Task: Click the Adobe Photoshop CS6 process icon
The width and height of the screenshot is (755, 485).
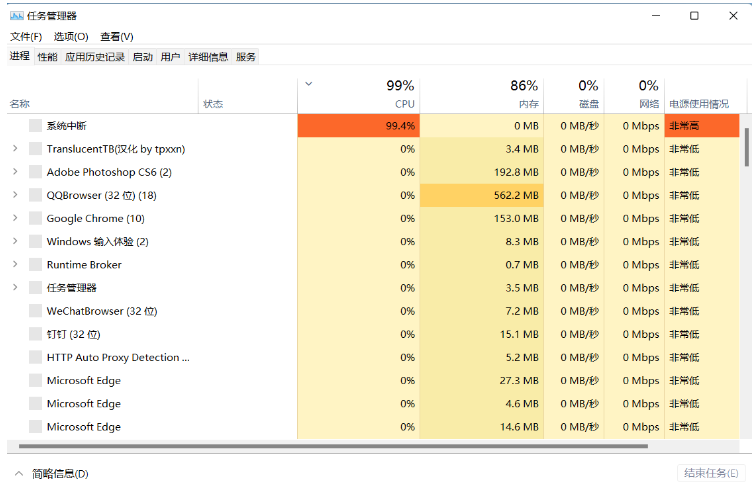Action: point(35,172)
